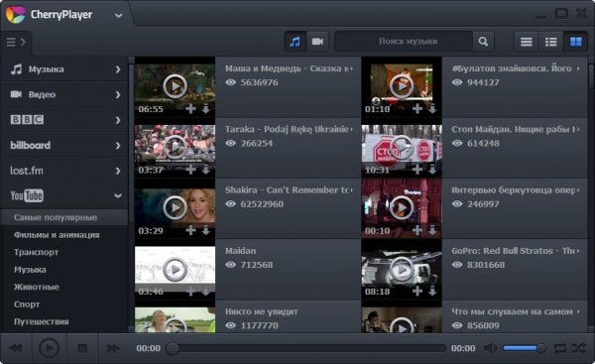Open dropdown arrow beside CherryPlayer title
Viewport: 595px width, 364px height.
pos(118,16)
